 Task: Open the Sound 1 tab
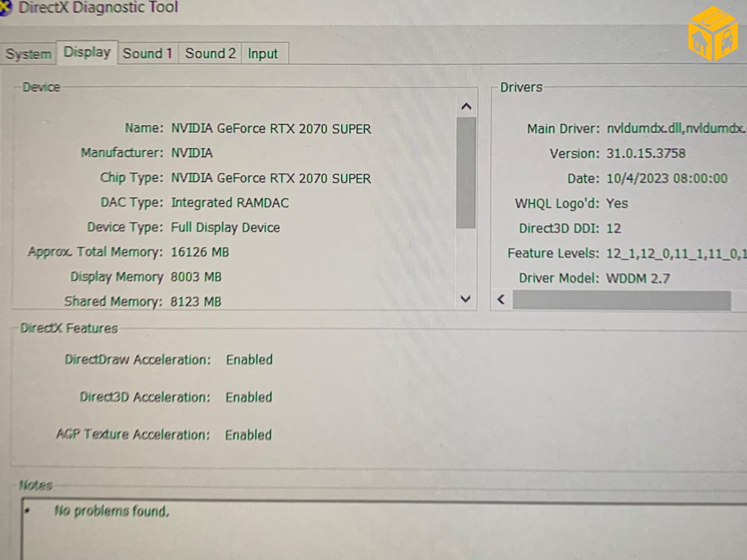(x=147, y=53)
